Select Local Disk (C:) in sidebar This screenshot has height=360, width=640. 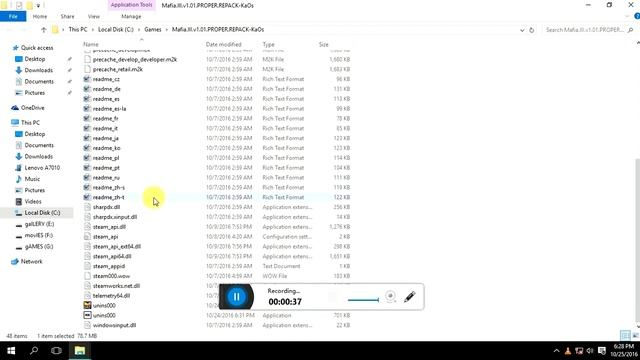(42, 213)
